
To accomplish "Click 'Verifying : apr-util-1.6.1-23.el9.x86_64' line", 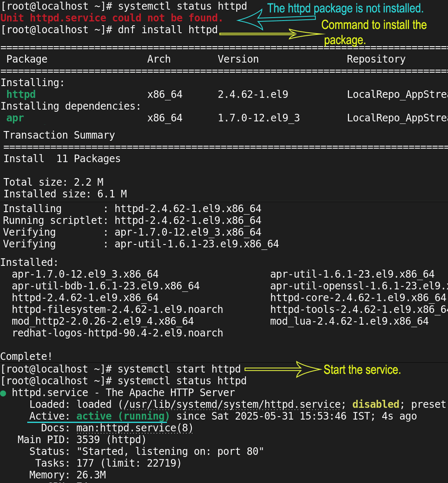I will [x=141, y=244].
